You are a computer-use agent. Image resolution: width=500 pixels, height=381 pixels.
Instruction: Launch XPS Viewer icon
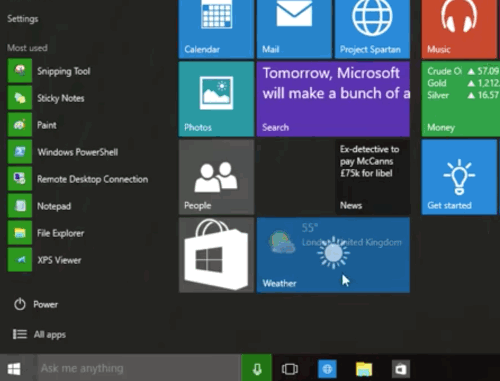(x=20, y=260)
